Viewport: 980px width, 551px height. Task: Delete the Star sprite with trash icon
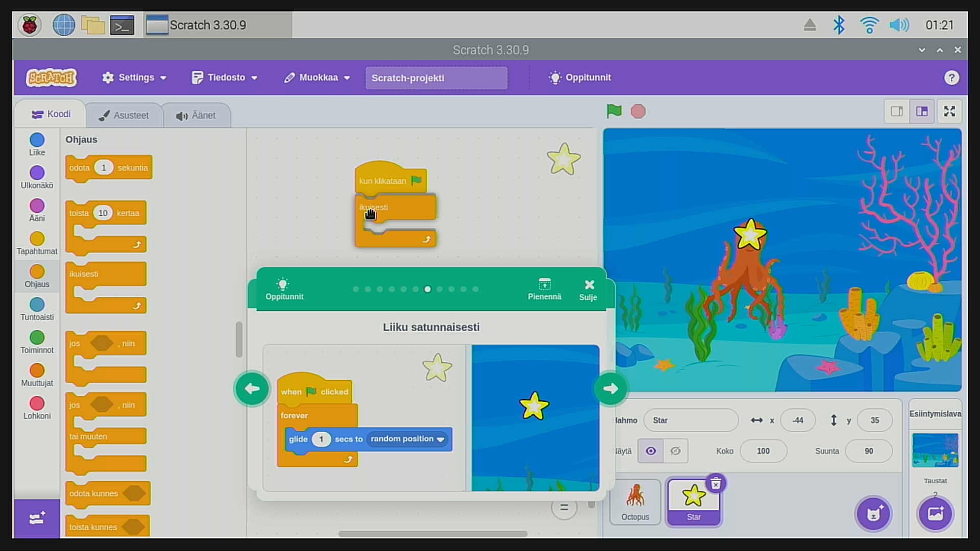click(x=716, y=484)
